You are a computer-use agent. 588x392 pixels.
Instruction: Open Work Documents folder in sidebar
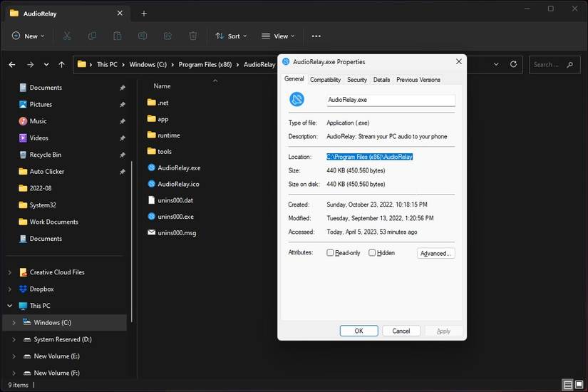pos(48,222)
